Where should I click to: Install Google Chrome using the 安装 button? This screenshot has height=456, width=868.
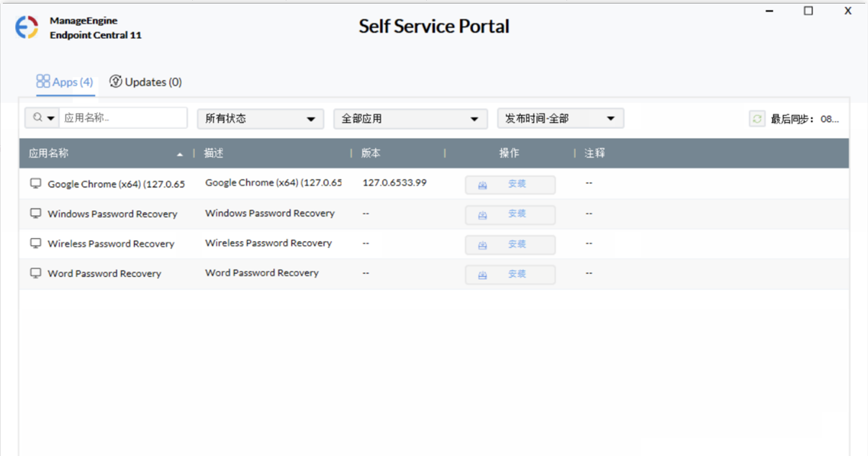pos(510,184)
